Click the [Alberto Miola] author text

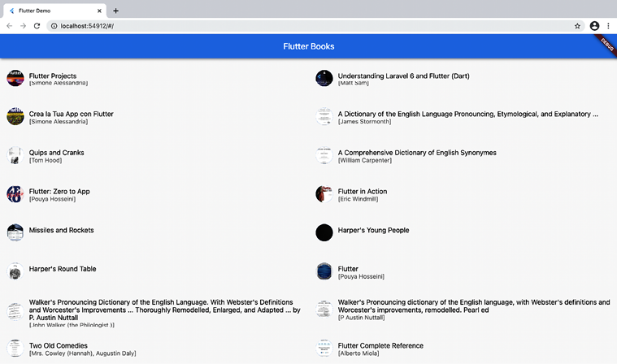tap(358, 353)
